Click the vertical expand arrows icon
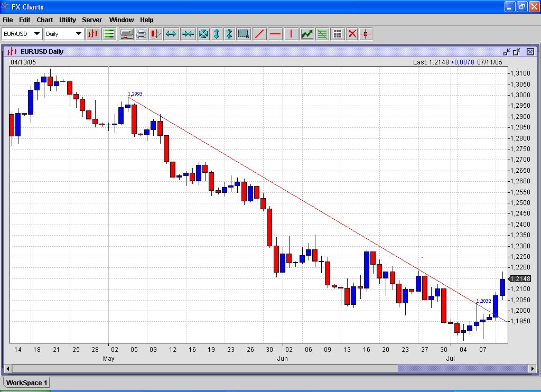The width and height of the screenshot is (541, 392). click(x=216, y=34)
